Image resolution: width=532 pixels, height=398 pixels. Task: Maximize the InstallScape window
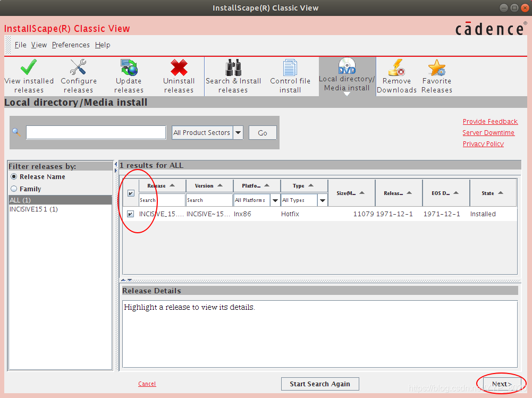coord(514,8)
